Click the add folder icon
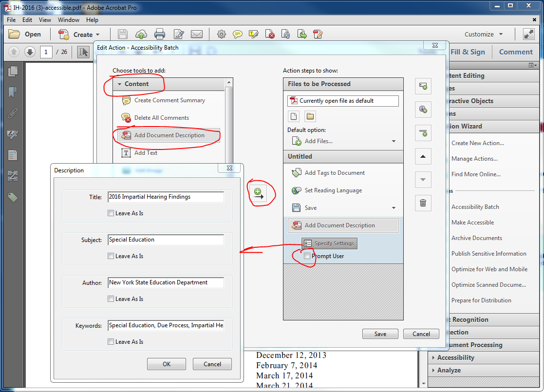 pyautogui.click(x=310, y=116)
